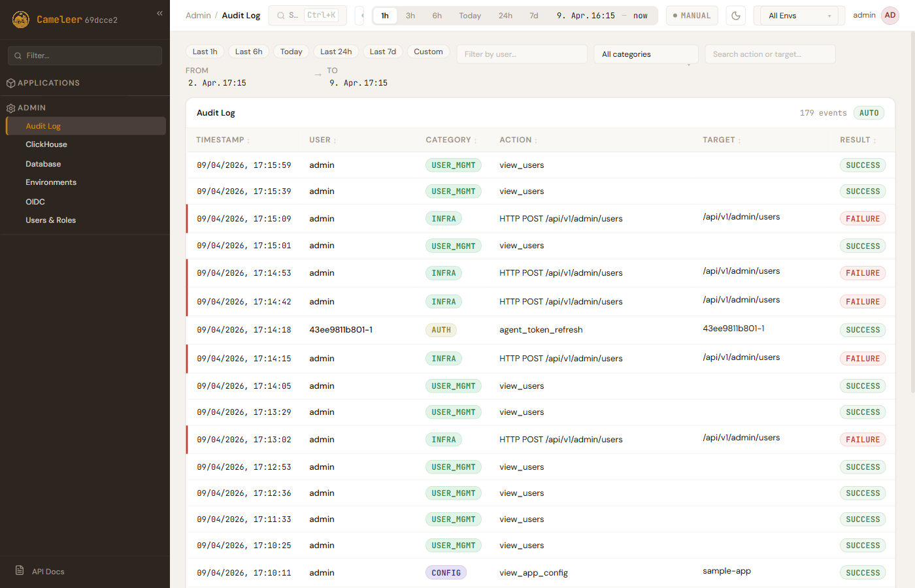Open ClickHouse in the Admin menu
This screenshot has width=915, height=588.
(46, 144)
